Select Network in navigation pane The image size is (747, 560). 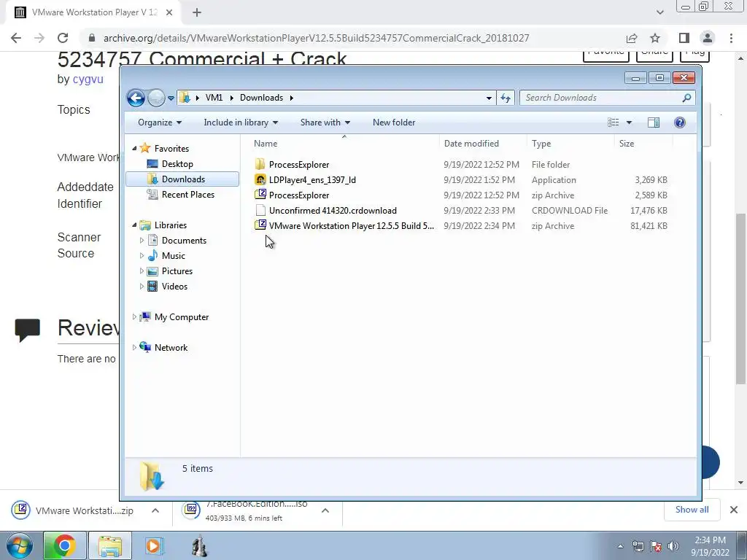[x=171, y=348]
